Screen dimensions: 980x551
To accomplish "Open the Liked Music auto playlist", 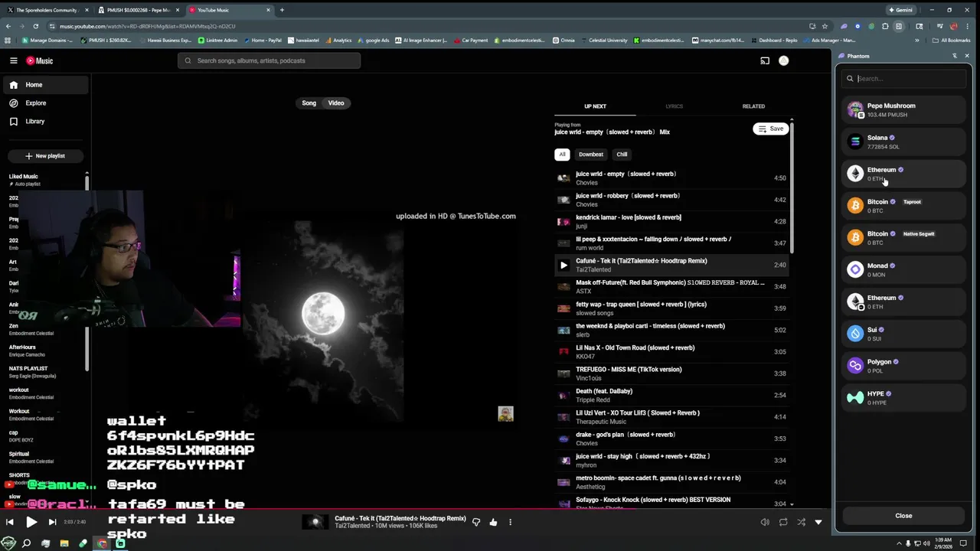I will pyautogui.click(x=43, y=180).
